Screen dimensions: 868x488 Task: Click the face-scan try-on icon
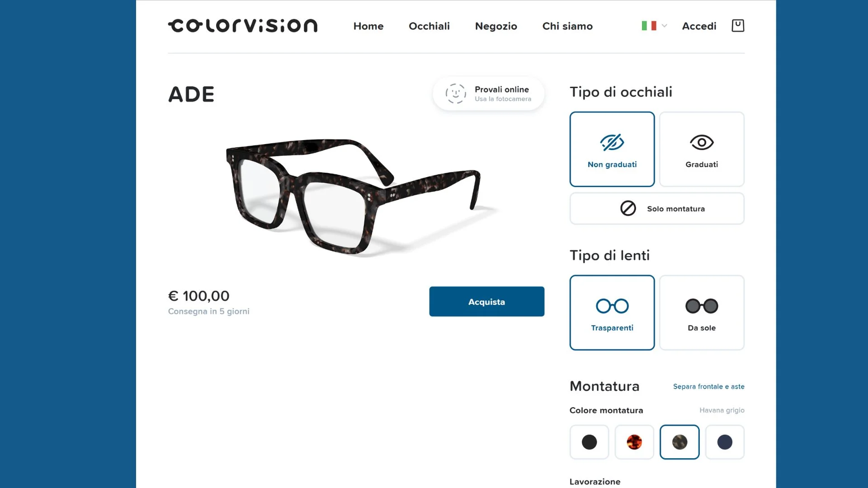(x=455, y=94)
